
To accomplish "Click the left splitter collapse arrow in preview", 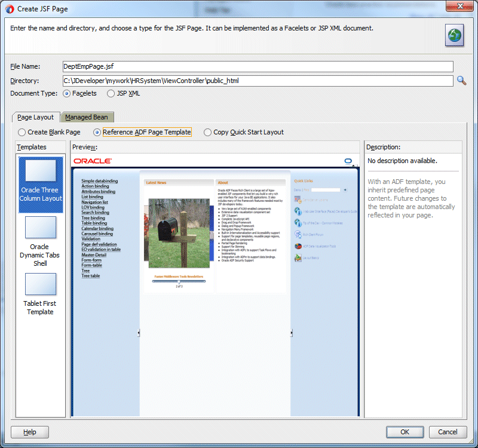I will 139,333.
